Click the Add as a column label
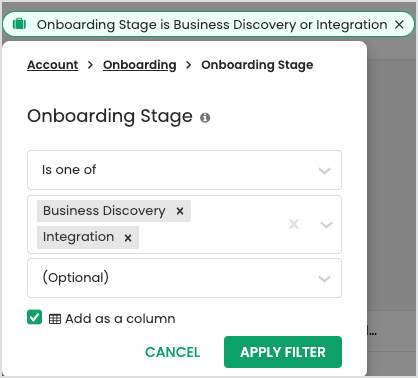The image size is (418, 378). (x=120, y=319)
